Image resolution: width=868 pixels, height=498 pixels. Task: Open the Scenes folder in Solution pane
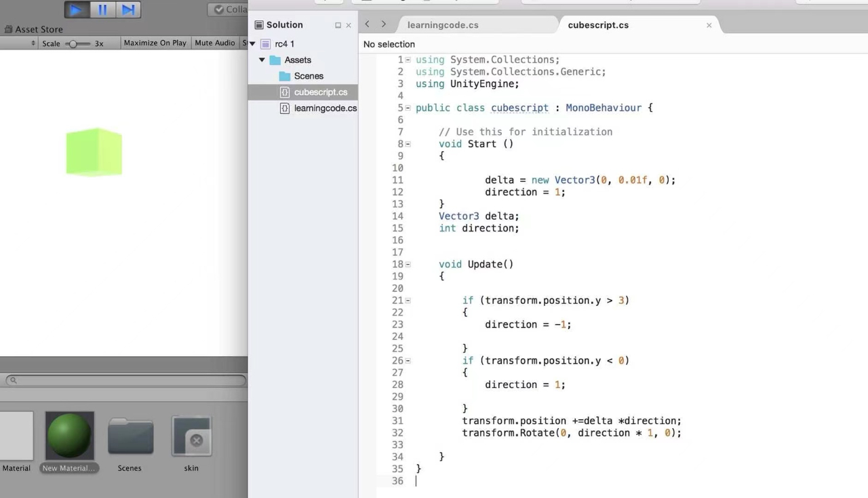click(309, 76)
